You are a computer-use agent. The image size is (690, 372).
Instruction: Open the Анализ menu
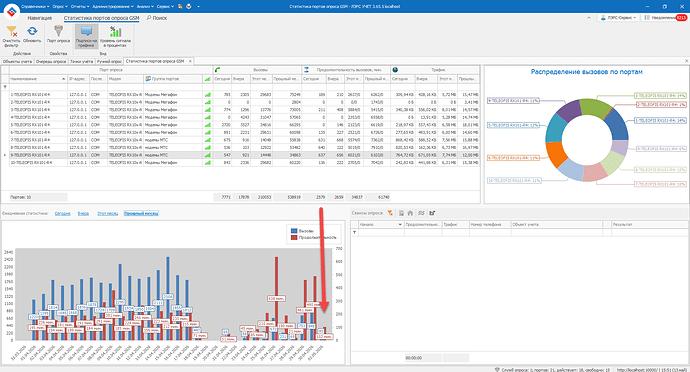(145, 7)
